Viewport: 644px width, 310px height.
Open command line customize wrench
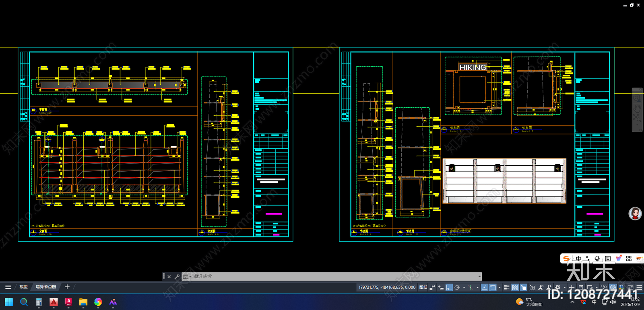pos(177,277)
